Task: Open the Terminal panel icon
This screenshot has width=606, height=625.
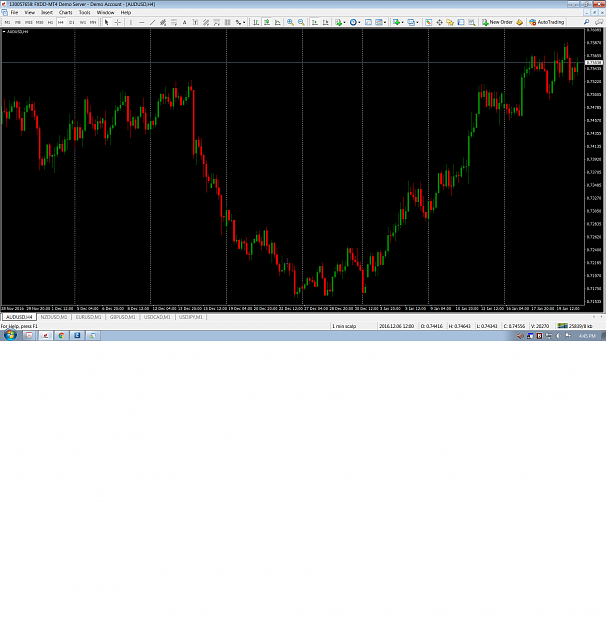Action: coord(461,22)
